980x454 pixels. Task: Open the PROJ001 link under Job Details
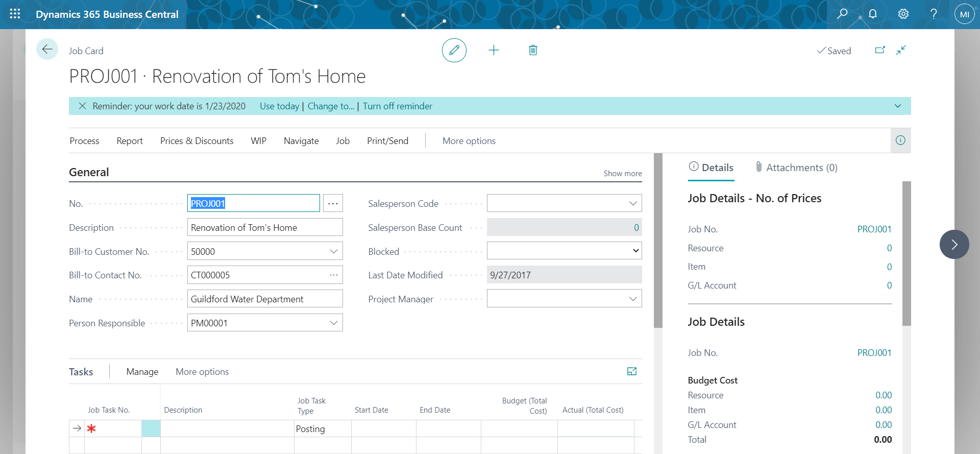874,353
